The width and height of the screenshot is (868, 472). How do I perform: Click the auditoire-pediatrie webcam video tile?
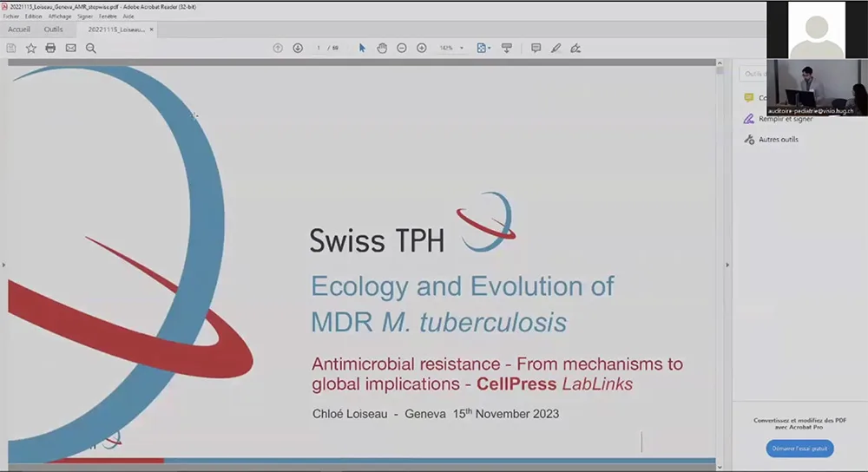[817, 88]
